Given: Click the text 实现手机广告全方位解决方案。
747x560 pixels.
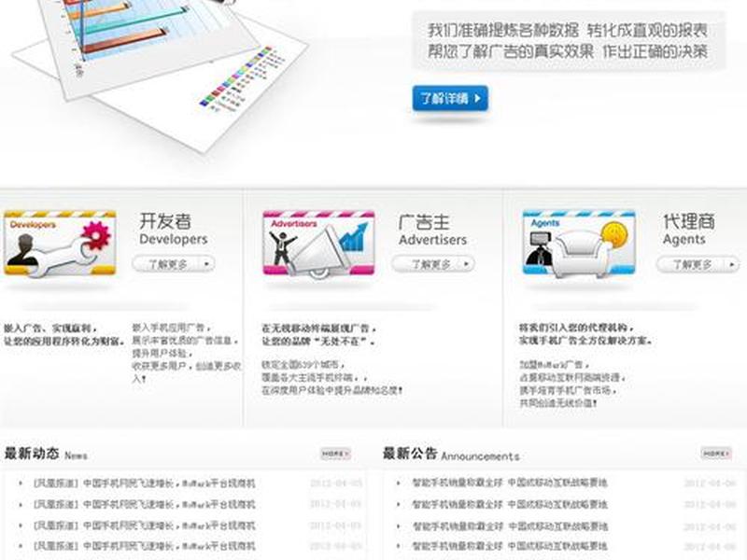Looking at the screenshot, I should pyautogui.click(x=586, y=341).
